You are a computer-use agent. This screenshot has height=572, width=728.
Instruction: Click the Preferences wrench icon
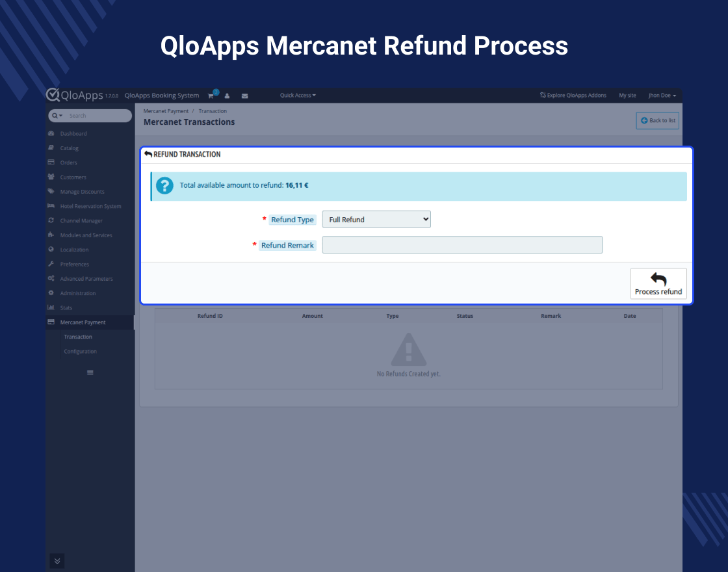pos(51,264)
